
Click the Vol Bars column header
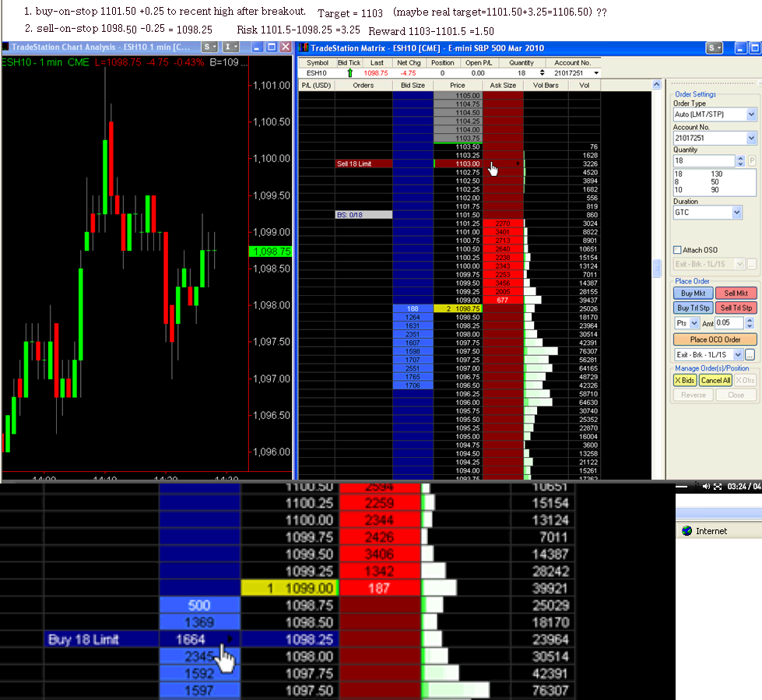pos(546,85)
